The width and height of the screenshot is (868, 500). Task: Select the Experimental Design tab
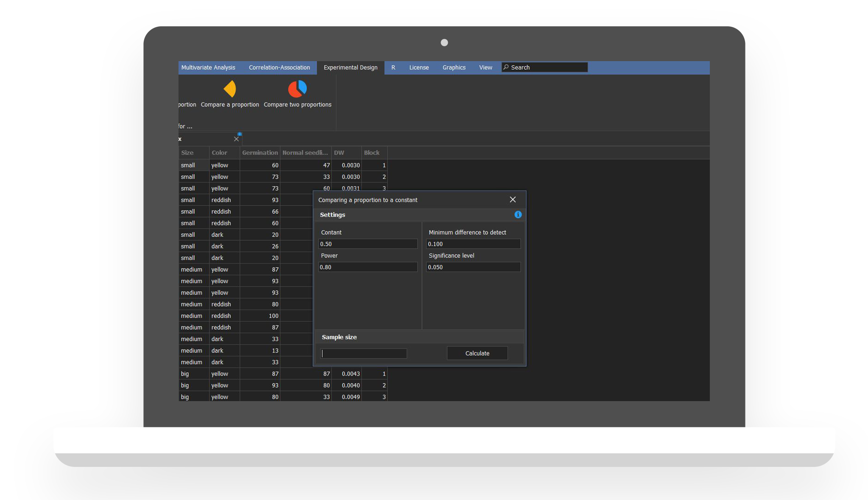(x=350, y=67)
